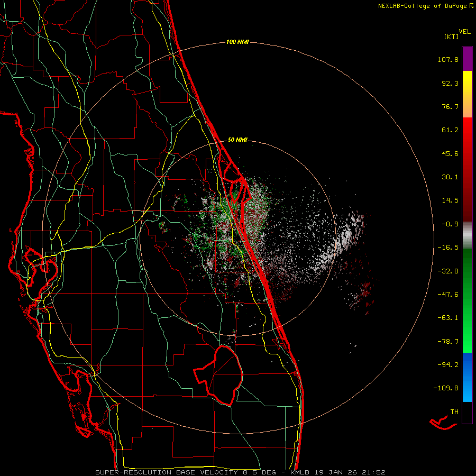Click the VEL label above the color scale
This screenshot has width=476, height=476.
pyautogui.click(x=465, y=32)
